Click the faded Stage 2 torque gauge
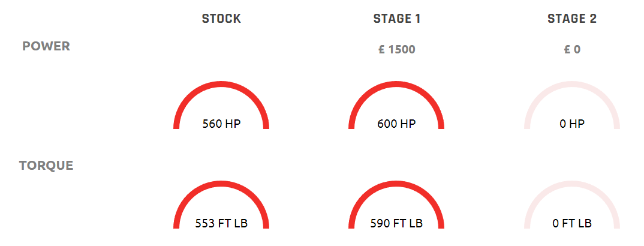The width and height of the screenshot is (644, 246). pyautogui.click(x=571, y=205)
